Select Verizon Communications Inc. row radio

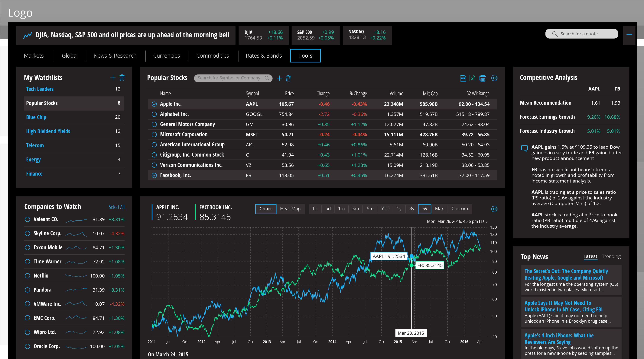coord(154,165)
